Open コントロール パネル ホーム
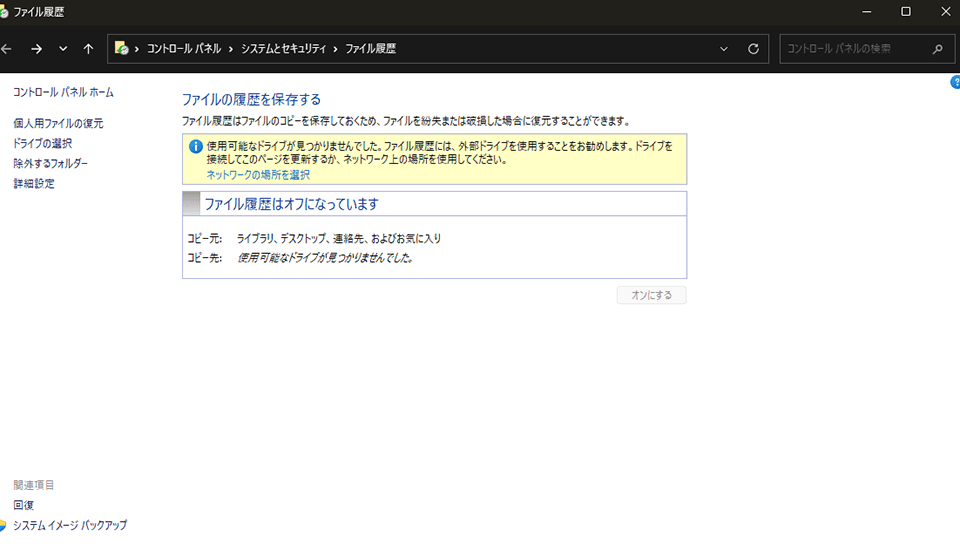Screen dimensions: 960x544 64,92
